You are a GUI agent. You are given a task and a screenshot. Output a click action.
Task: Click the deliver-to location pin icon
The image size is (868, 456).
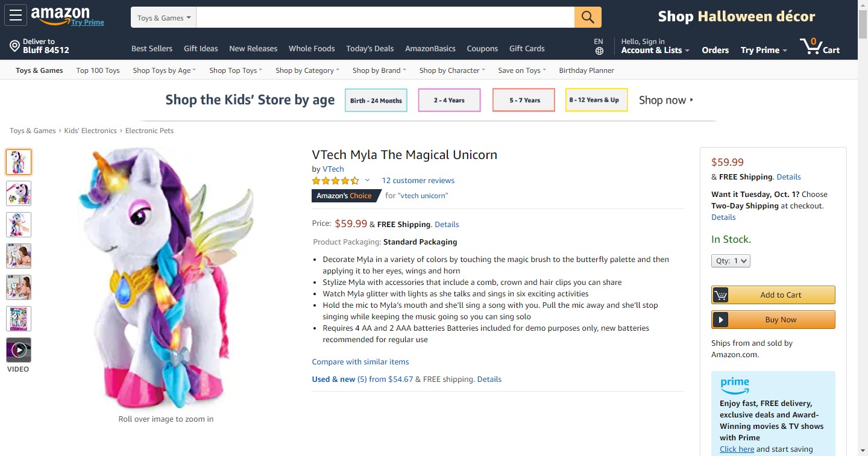pyautogui.click(x=14, y=46)
